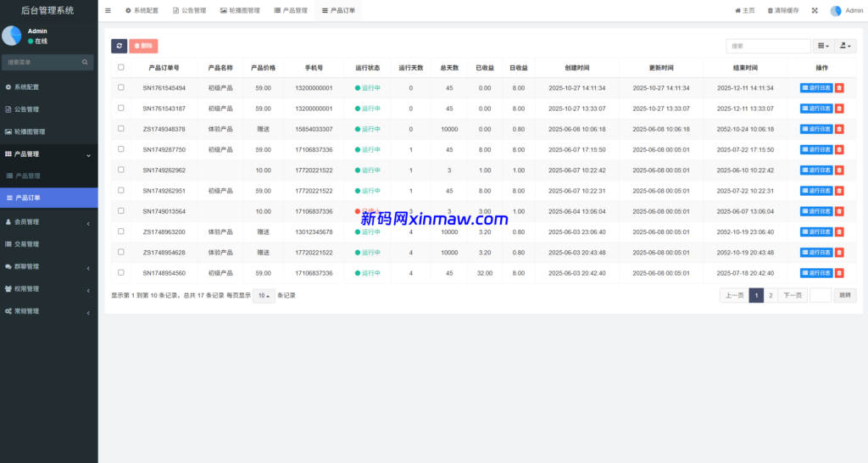Sort by the 产品价格 column header
Viewport: 868px width, 463px height.
point(263,68)
